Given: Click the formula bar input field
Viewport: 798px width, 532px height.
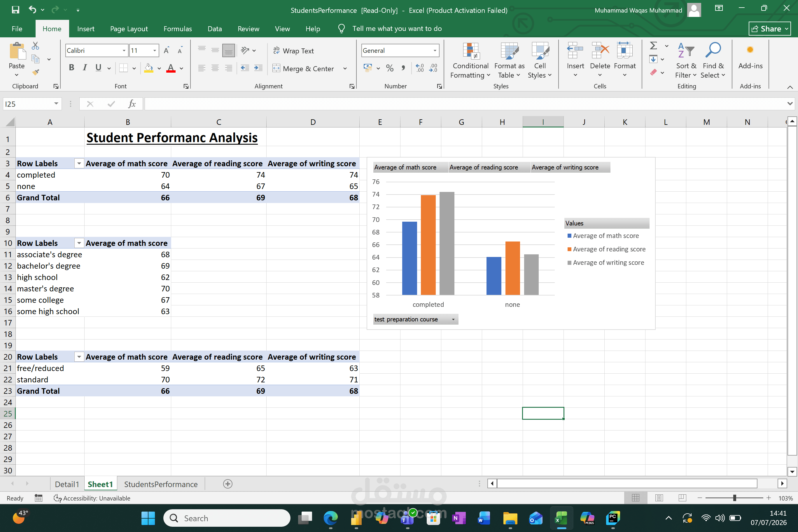Looking at the screenshot, I should [x=465, y=104].
